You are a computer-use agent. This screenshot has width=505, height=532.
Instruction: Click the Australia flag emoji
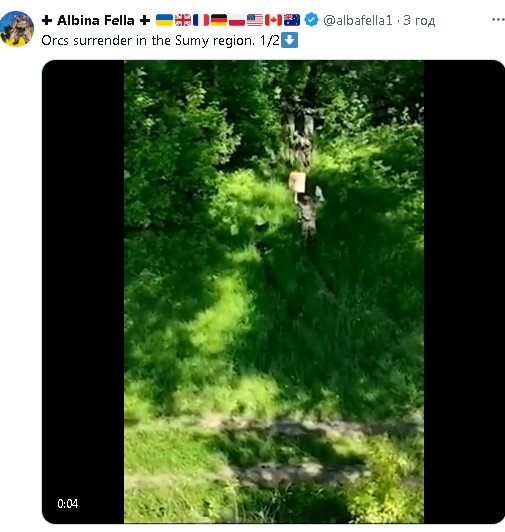[x=292, y=20]
